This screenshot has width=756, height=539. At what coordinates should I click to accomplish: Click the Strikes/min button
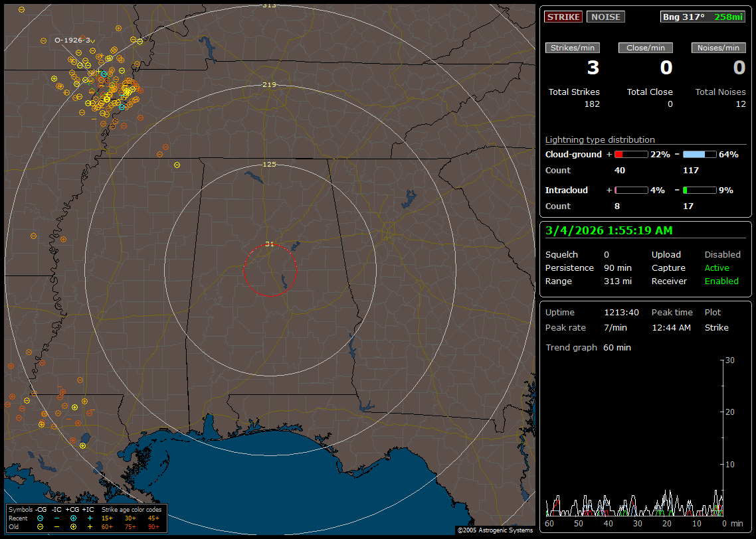point(573,48)
